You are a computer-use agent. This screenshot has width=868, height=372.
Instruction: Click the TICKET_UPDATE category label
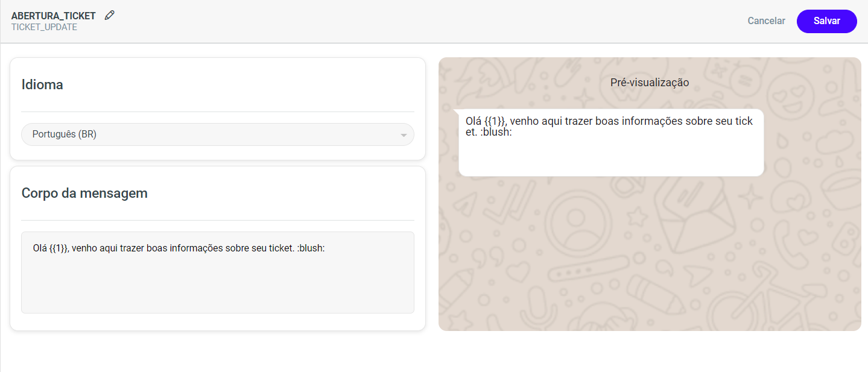click(44, 27)
